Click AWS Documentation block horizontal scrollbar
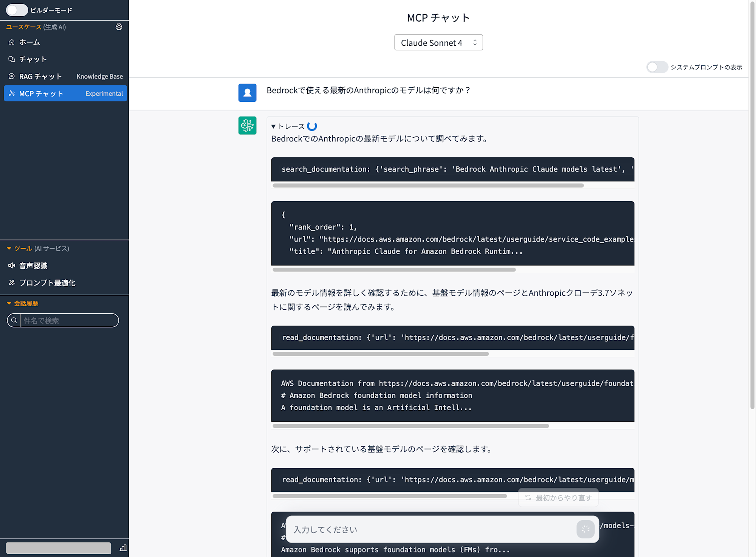Screen dimensions: 756x557 click(411, 426)
